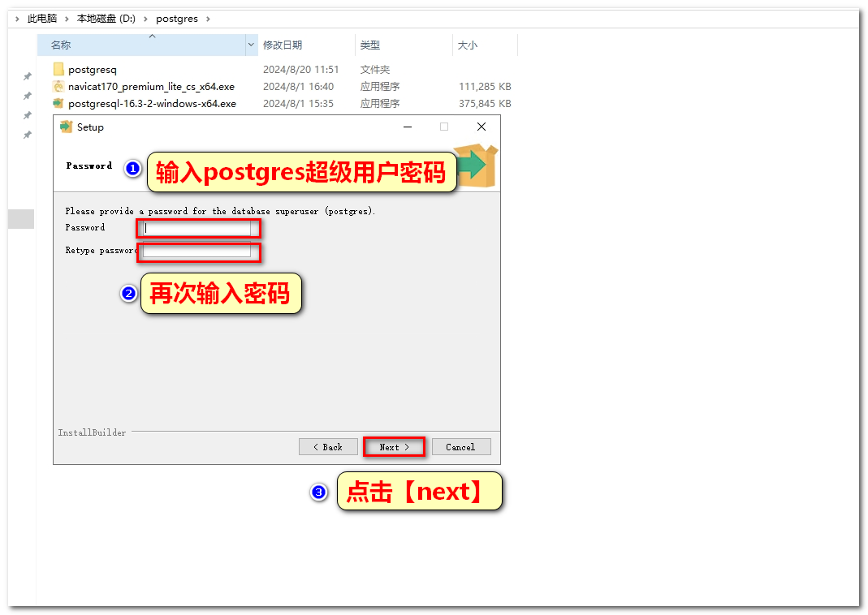Viewport: 868px width, 615px height.
Task: Sort files by the 类型 column header
Action: click(370, 45)
